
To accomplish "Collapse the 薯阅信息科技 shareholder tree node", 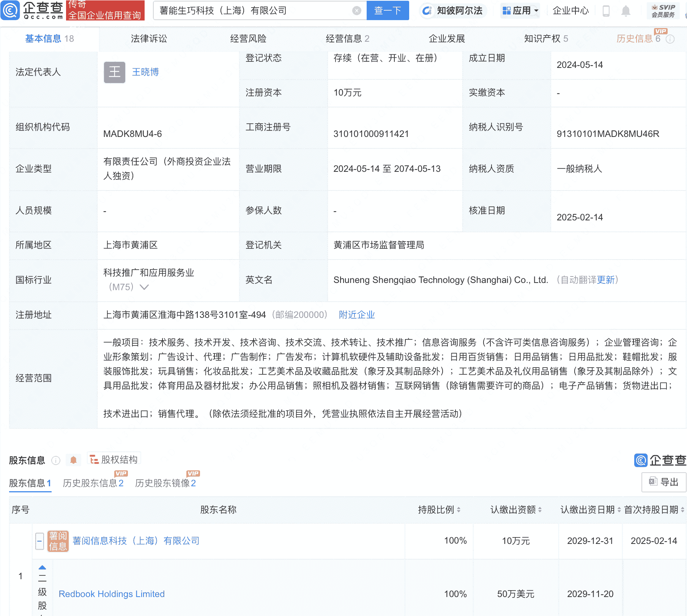I will click(39, 541).
